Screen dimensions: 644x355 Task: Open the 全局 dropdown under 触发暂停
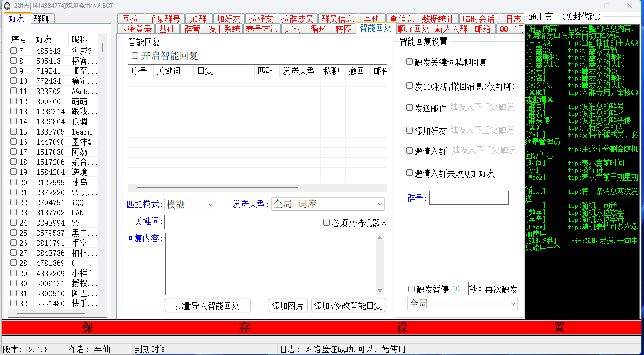(462, 303)
